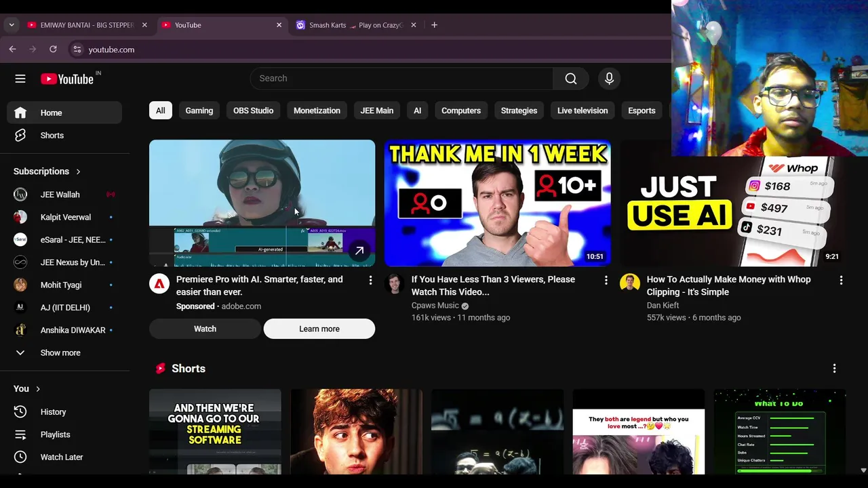Select the Esports filter chip

point(642,110)
